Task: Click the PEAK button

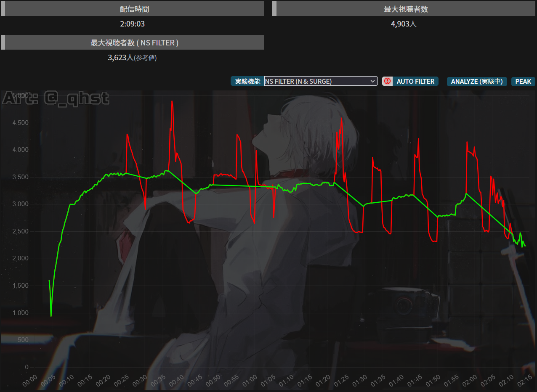Action: point(523,81)
